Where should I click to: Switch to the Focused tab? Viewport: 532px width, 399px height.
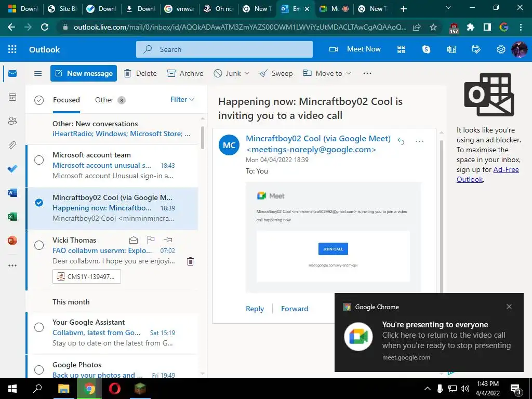66,100
